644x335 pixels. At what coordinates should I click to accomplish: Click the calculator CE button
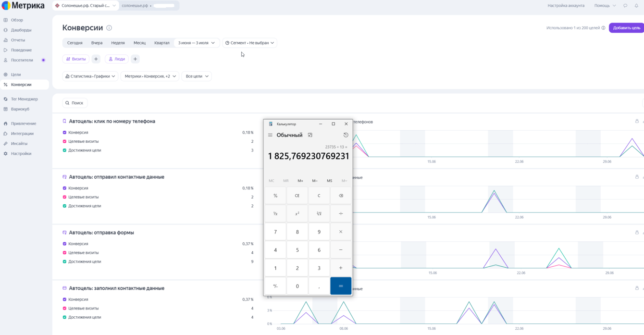click(x=297, y=196)
